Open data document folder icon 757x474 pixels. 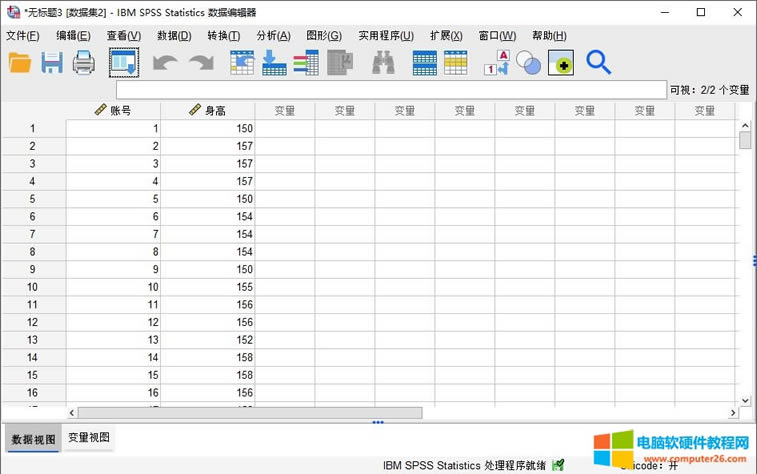[x=20, y=63]
